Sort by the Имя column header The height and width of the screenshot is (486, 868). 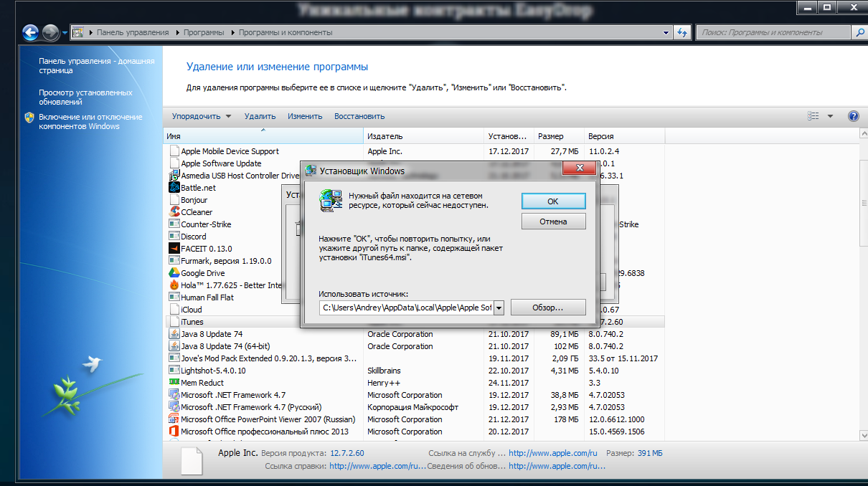pos(263,136)
